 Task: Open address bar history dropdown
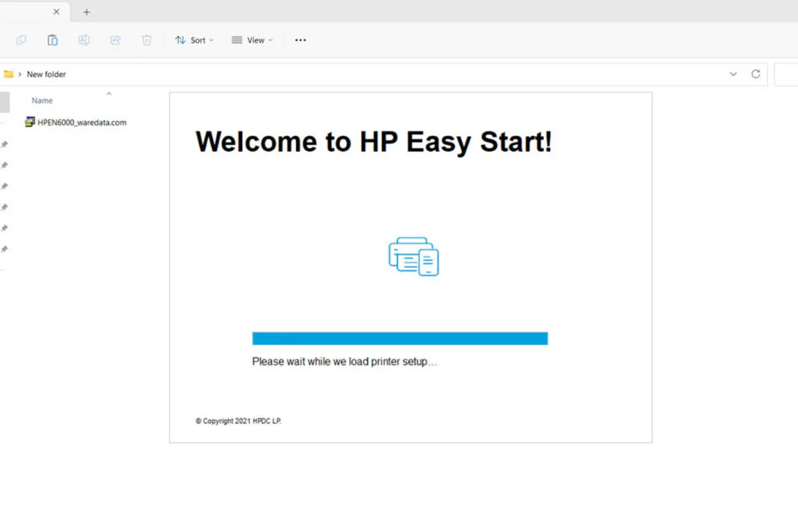coord(733,75)
